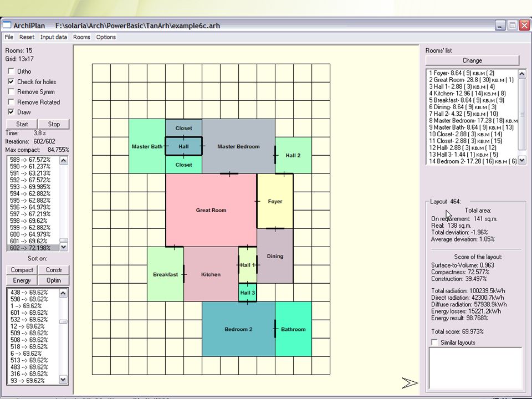Sort layouts by Constr
Screen dimensions: 532x399
[x=54, y=270]
